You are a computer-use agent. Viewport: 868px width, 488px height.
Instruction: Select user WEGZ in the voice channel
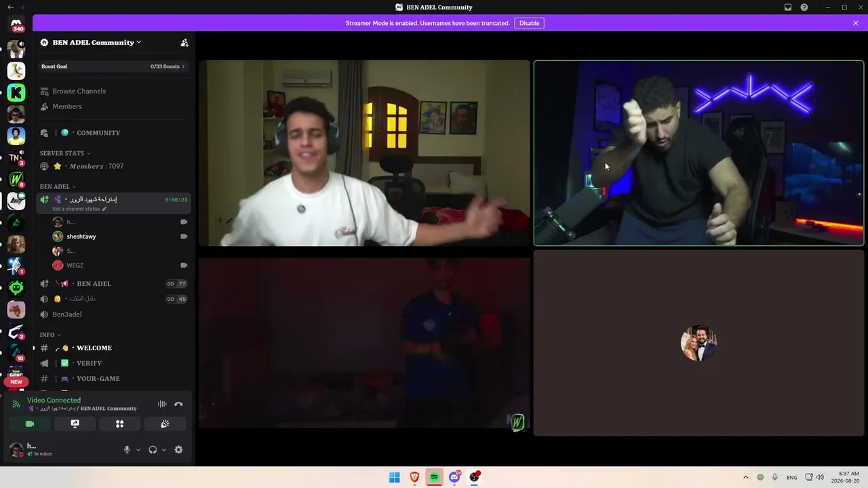coord(75,266)
